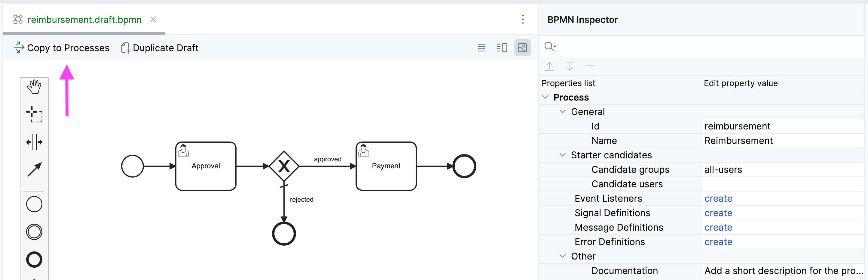The image size is (868, 280).
Task: Click the Duplicate Draft button
Action: click(x=159, y=48)
